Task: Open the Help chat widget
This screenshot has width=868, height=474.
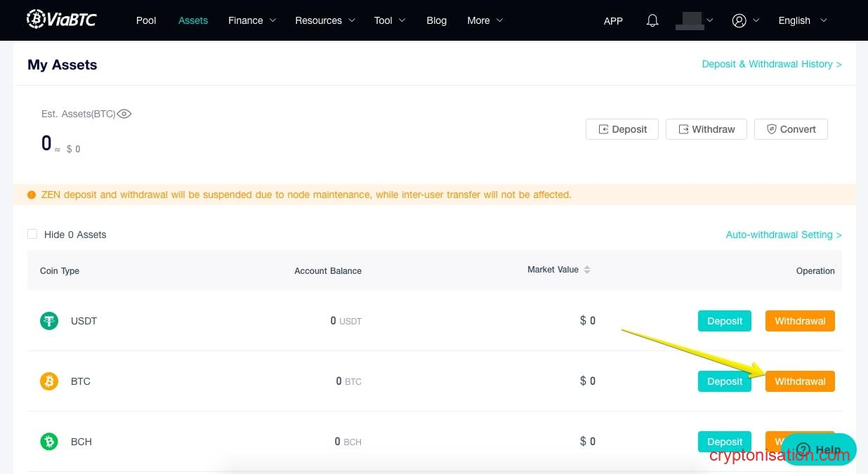Action: 818,449
